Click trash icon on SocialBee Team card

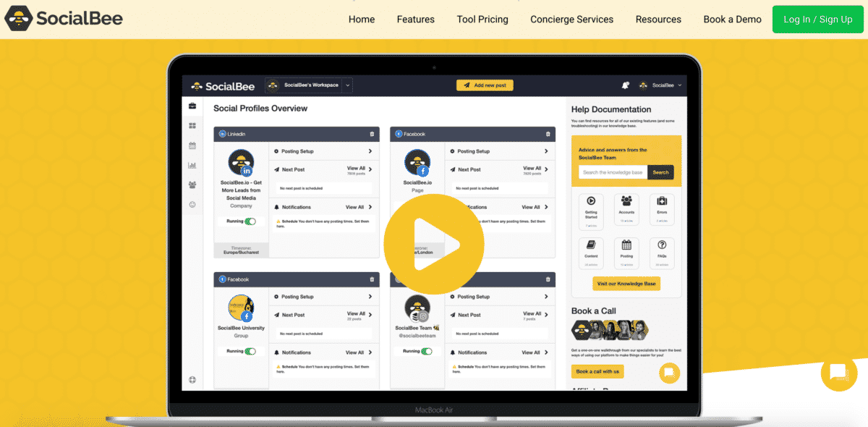point(548,279)
